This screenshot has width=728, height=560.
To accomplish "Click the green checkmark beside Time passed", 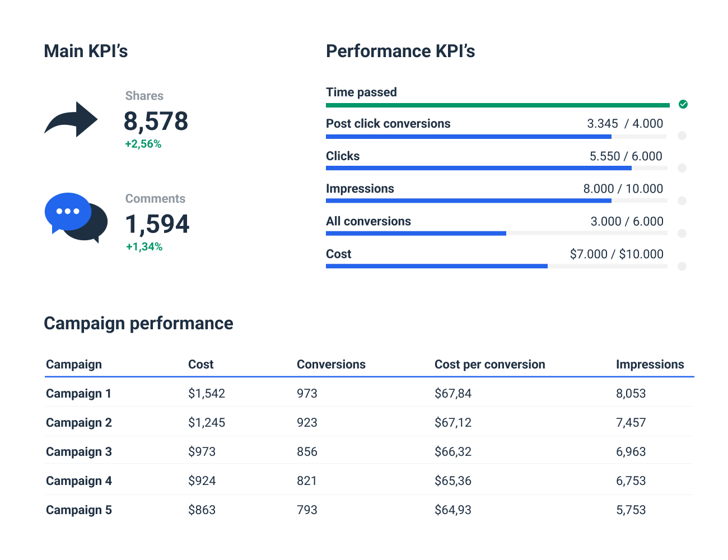I will point(683,104).
